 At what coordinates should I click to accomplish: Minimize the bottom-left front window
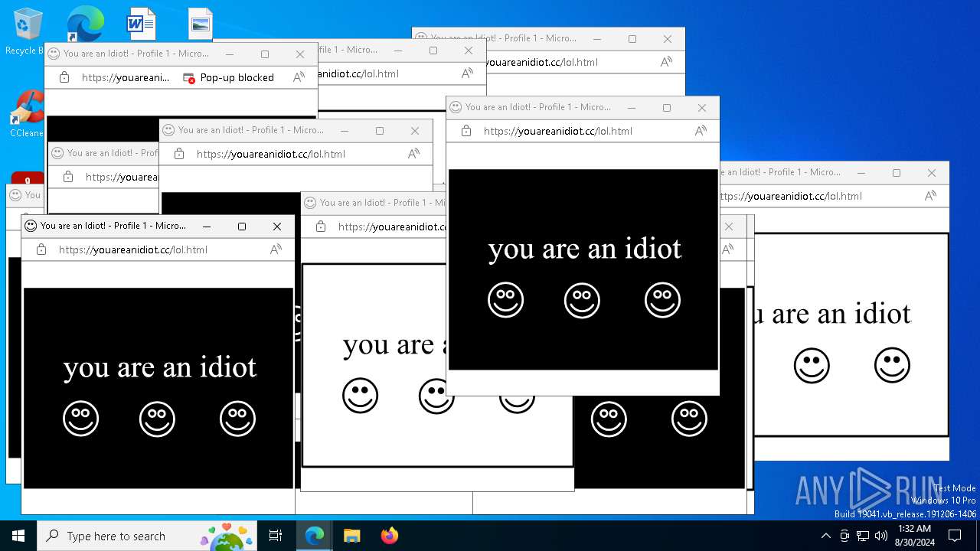[x=207, y=227]
